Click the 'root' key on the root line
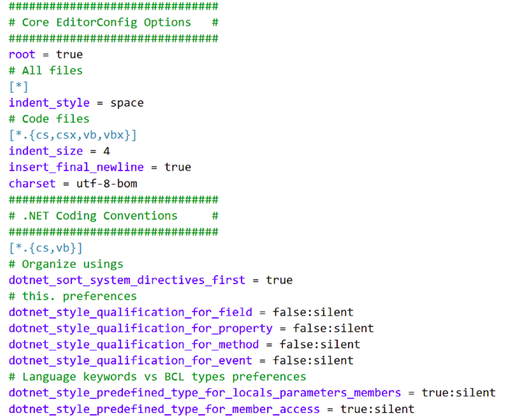Image resolution: width=515 pixels, height=420 pixels. 22,55
